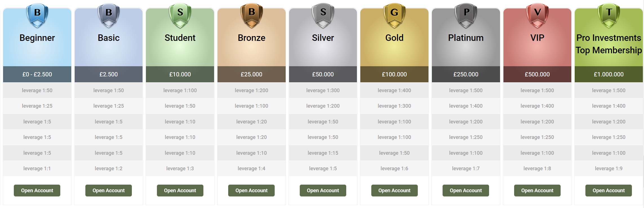Click leverage 1:9 in Top Membership column
This screenshot has height=208, width=644.
click(x=609, y=169)
